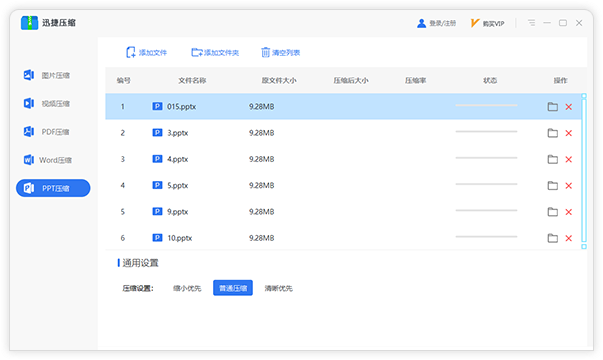Open output folder for 015.pptx

click(553, 107)
